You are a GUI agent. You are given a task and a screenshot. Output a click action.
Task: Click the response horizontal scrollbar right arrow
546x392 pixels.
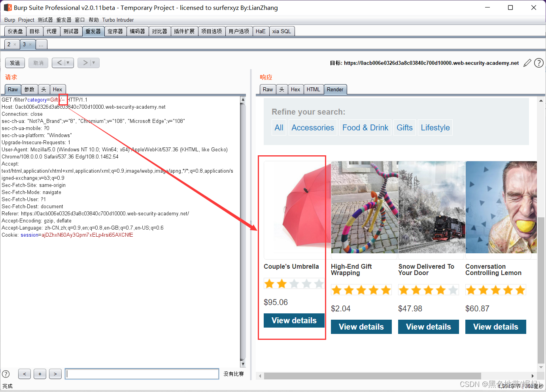[533, 376]
